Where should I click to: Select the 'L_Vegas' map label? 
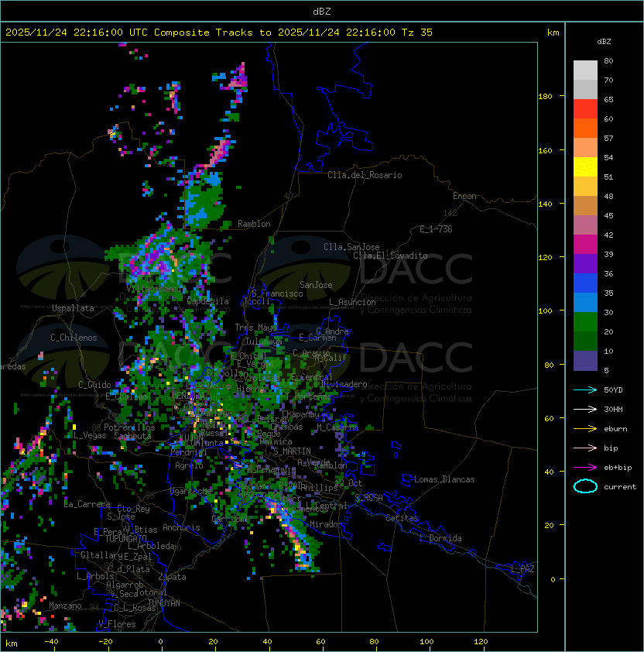pos(90,435)
